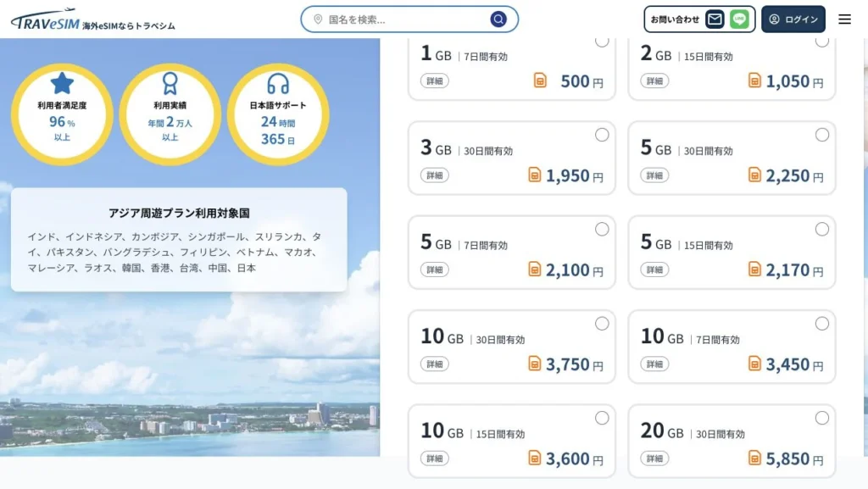868x489 pixels.
Task: Open the email contact icon
Action: [x=715, y=19]
